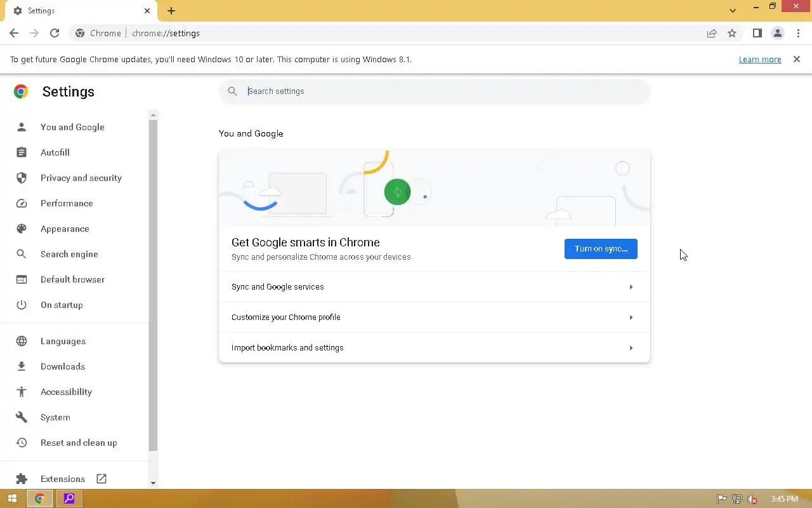Follow the Learn more link

(x=760, y=59)
